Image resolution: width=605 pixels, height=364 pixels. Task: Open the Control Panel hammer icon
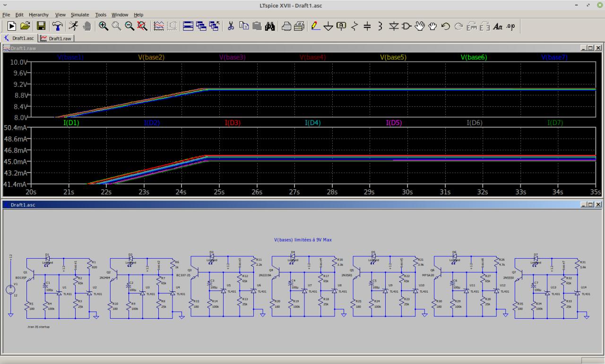57,26
